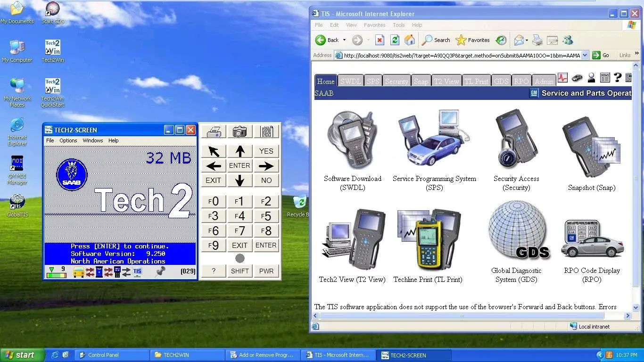
Task: Click the SHIFT button on Tech2 keypad
Action: point(239,271)
